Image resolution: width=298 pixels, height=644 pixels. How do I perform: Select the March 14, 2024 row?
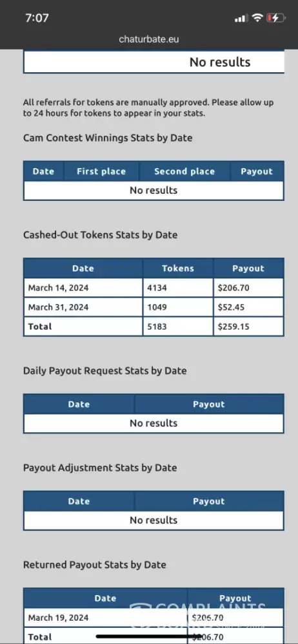tap(154, 288)
